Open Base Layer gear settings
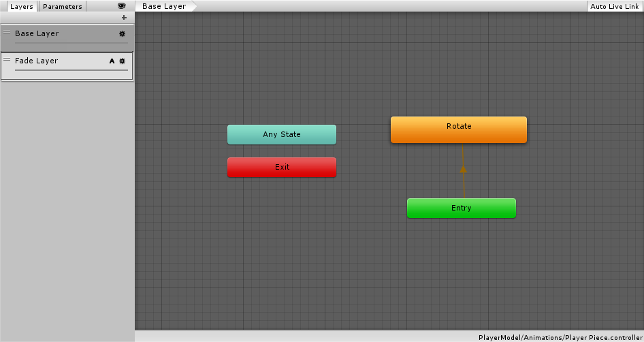This screenshot has height=342, width=644. [122, 33]
